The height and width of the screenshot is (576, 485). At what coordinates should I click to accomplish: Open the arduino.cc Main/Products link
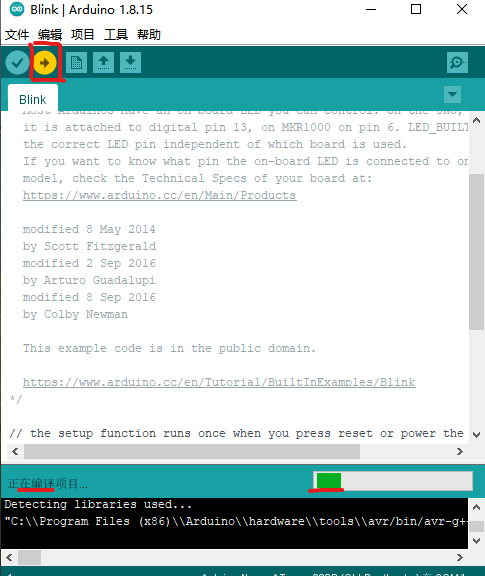(x=159, y=195)
